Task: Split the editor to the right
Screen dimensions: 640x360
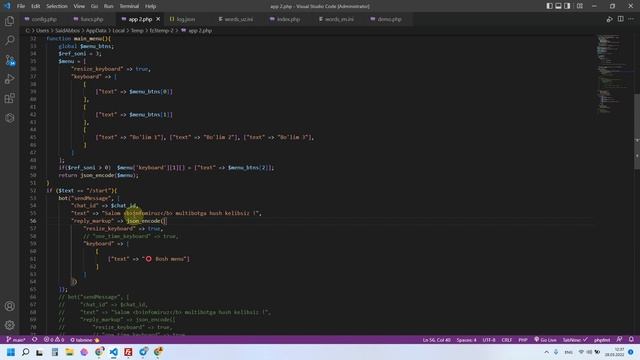Action: tap(620, 19)
